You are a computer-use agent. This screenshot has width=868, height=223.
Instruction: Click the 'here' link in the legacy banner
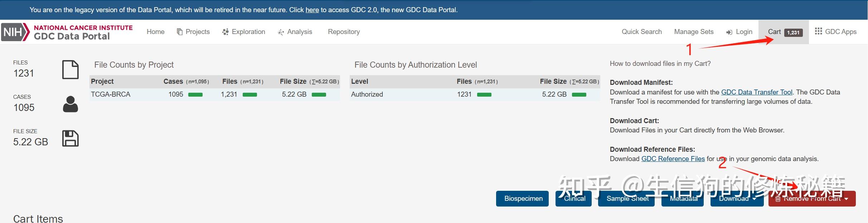(312, 10)
